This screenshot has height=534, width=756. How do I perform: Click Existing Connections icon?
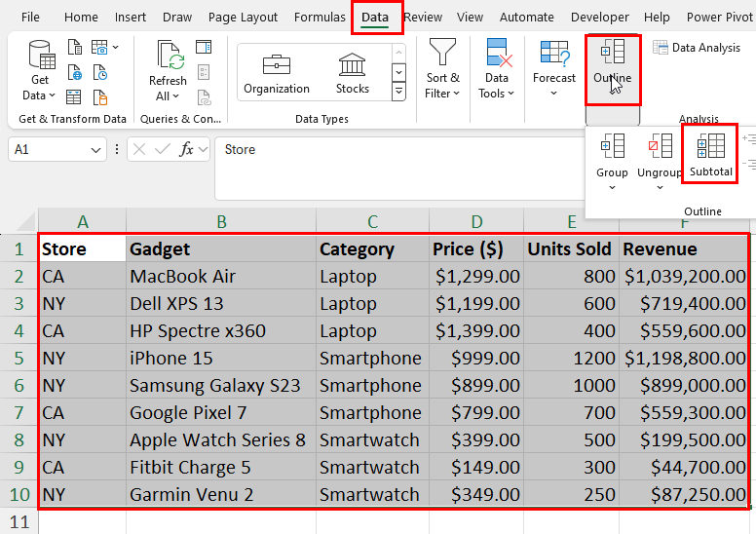click(x=100, y=97)
